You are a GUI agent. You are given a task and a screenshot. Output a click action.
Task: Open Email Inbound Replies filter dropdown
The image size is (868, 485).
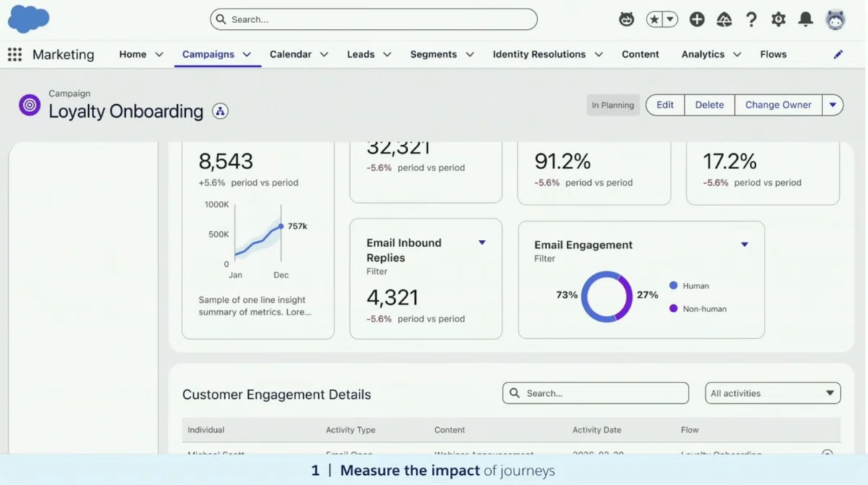[482, 243]
